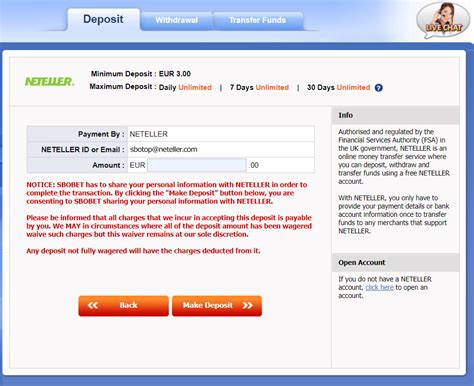Viewport: 474px width, 386px height.
Task: Click the Payment By NETELLER field
Action: [x=221, y=134]
